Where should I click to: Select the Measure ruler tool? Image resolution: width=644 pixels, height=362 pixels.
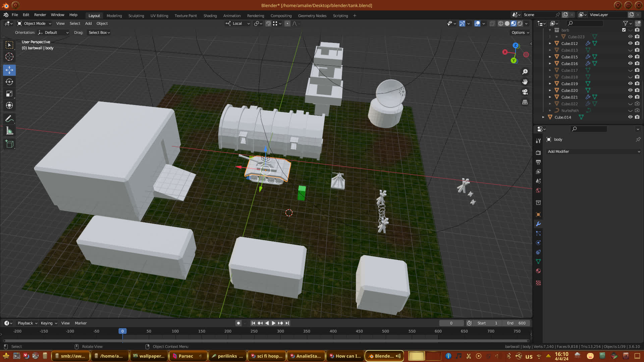click(x=9, y=131)
